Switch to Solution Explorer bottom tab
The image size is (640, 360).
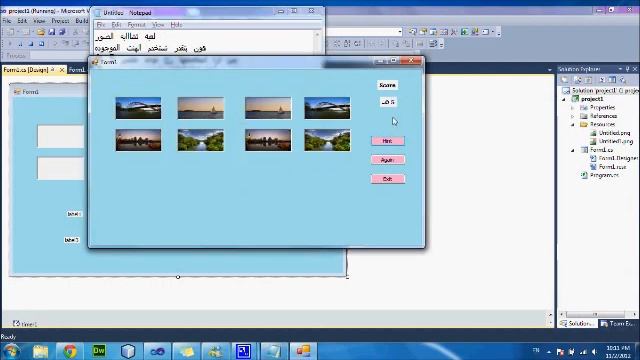(x=577, y=323)
